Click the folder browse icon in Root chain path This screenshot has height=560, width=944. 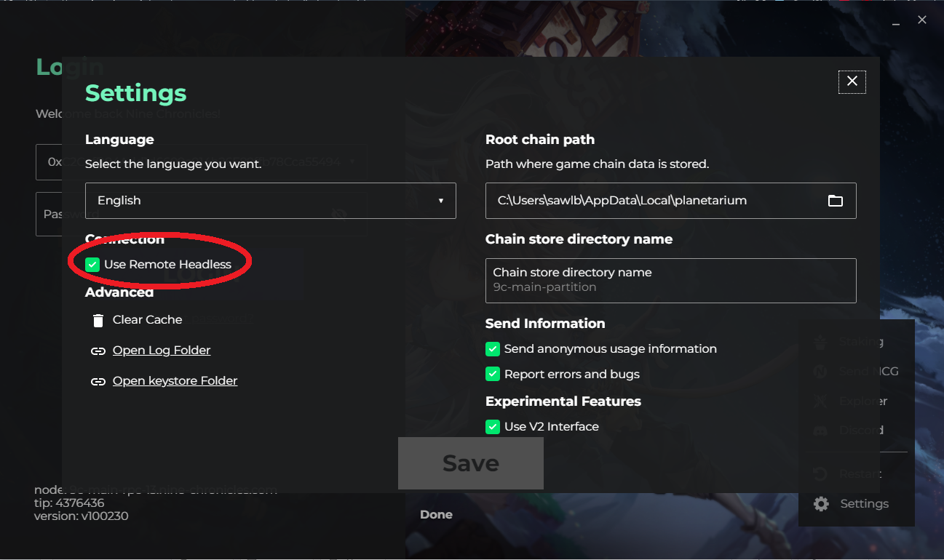836,201
